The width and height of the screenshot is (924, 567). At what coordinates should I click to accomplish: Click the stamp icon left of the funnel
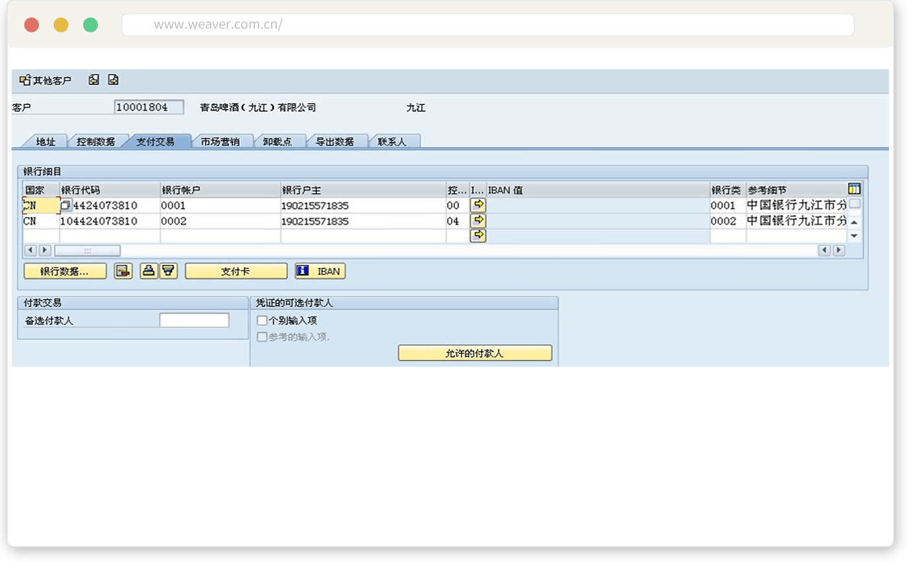149,271
